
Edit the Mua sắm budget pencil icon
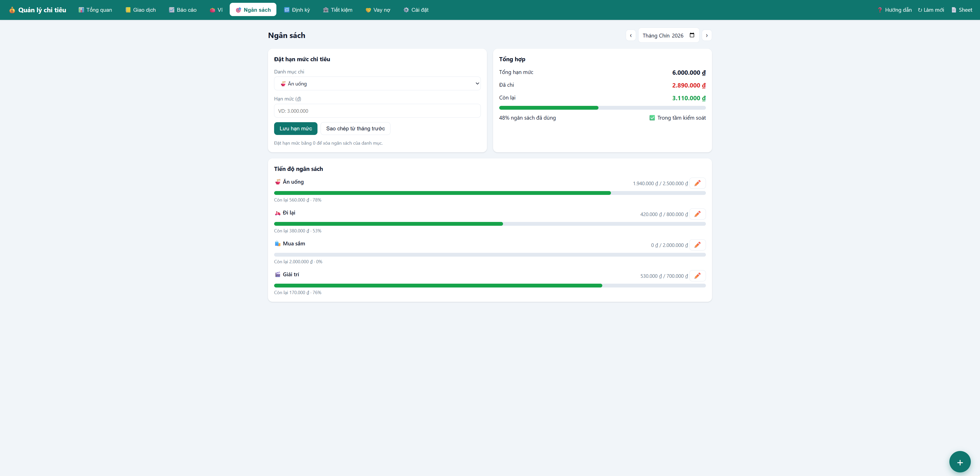click(x=697, y=245)
